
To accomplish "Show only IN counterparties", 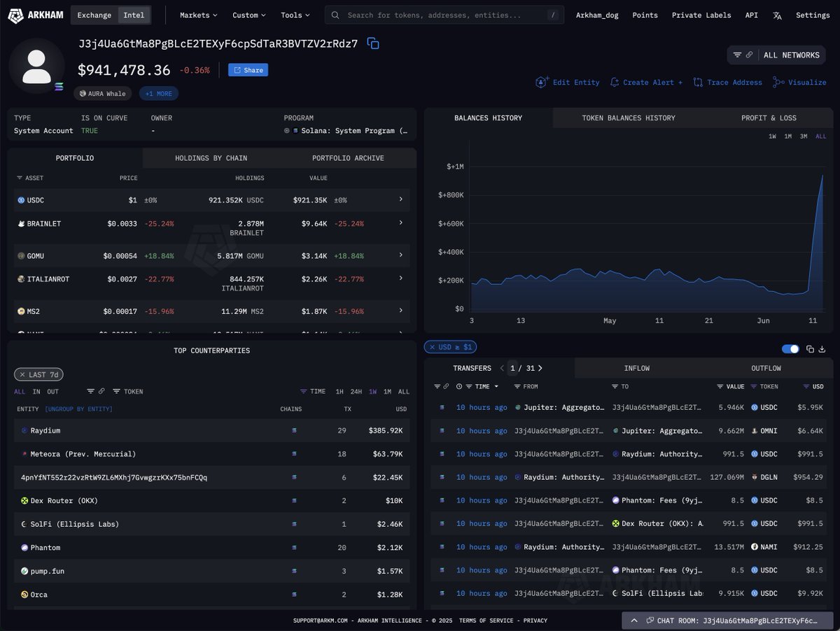I will click(x=36, y=392).
